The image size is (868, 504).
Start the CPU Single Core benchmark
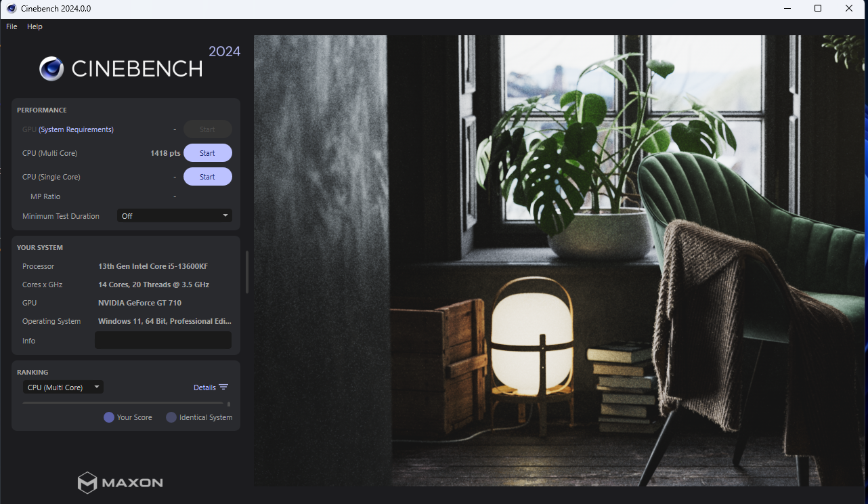(208, 177)
